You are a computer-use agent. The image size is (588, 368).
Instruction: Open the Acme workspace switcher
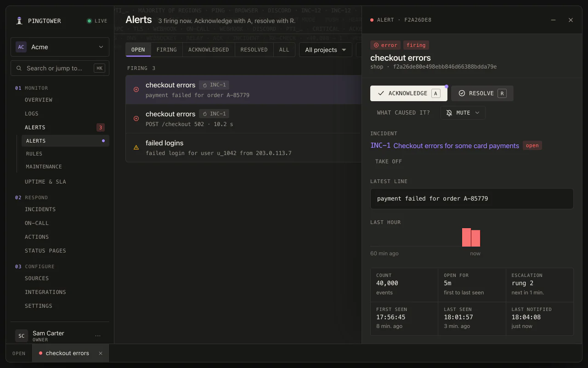pos(60,47)
